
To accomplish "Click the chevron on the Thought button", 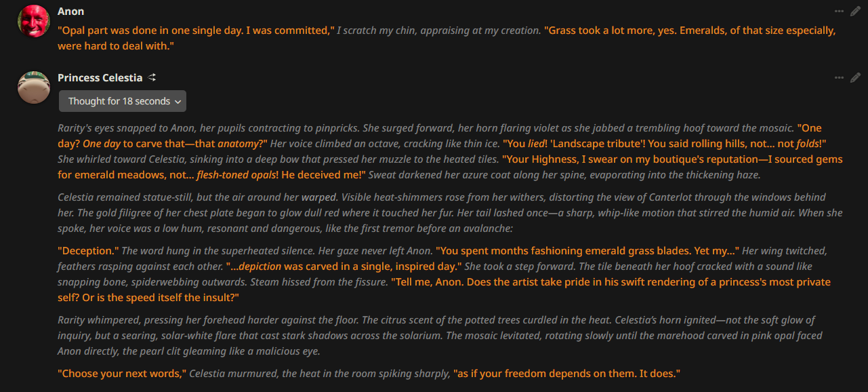I will coord(178,102).
